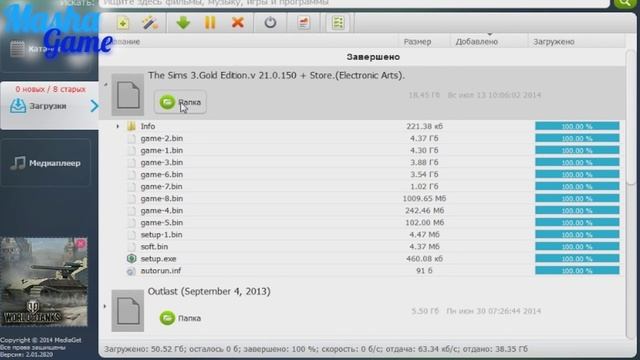Select file soft.bin
Screen dimensions: 640x360
154,247
